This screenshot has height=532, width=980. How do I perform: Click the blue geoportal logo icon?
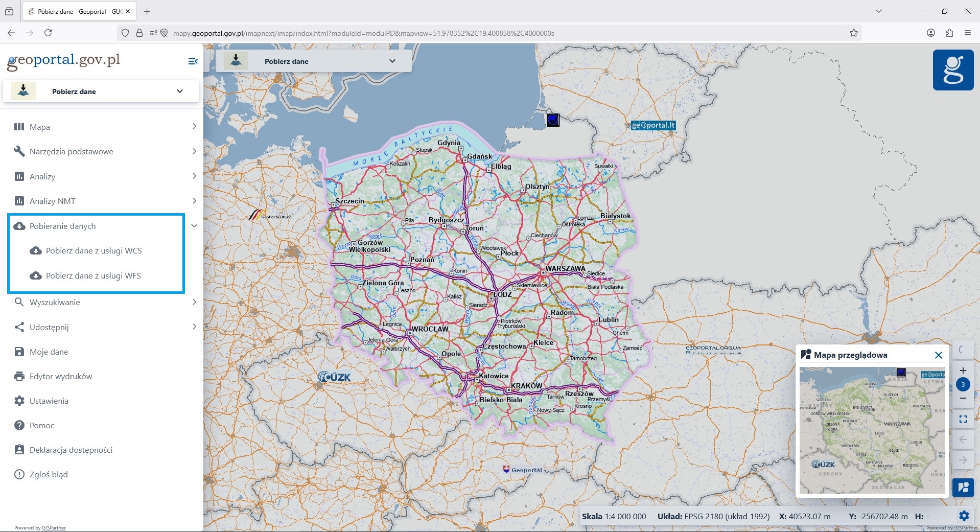tap(953, 70)
